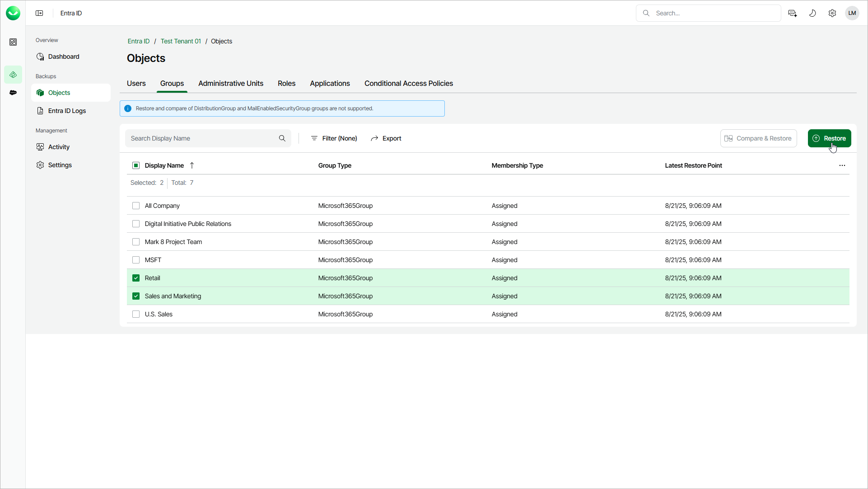Toggle the select-all header checkbox
This screenshot has width=868, height=489.
[x=136, y=165]
